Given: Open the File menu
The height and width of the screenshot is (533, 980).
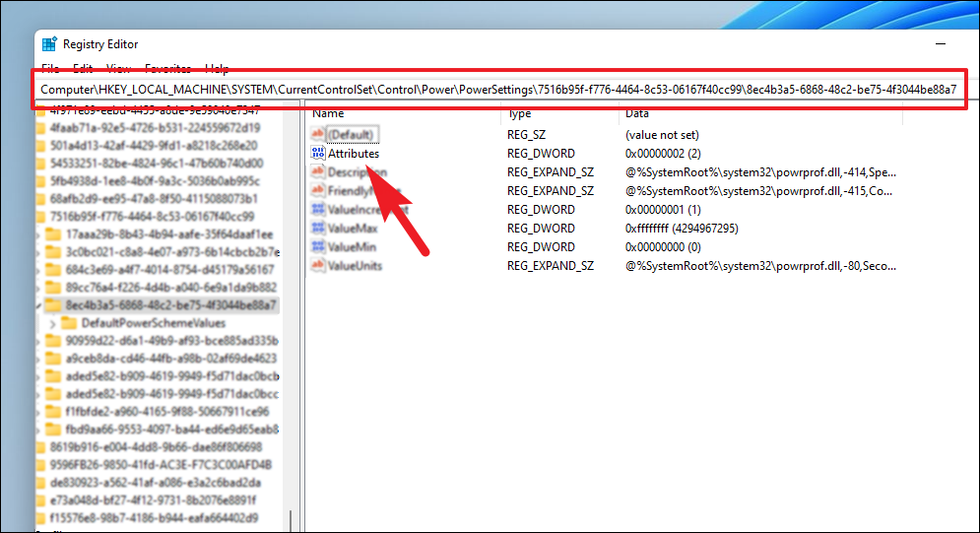Looking at the screenshot, I should click(50, 68).
